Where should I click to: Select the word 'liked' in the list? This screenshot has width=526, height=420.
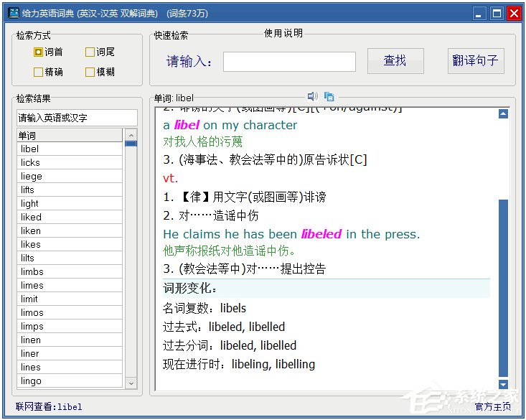coord(70,217)
